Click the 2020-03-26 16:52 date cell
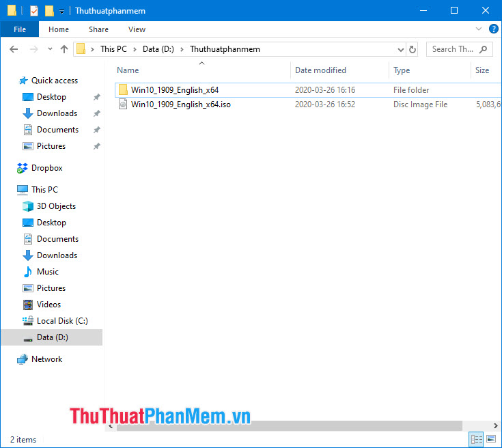This screenshot has height=448, width=502. click(325, 104)
